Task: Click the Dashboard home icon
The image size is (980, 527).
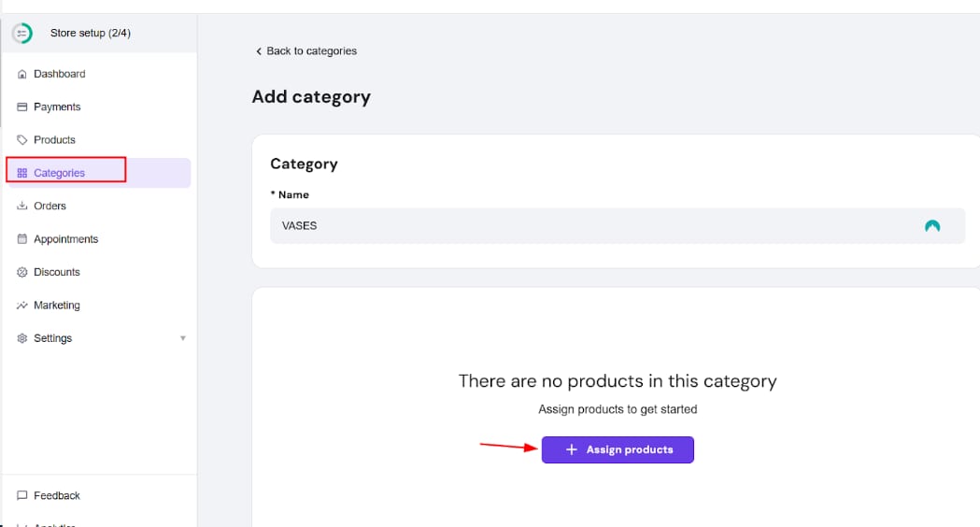Action: coord(22,74)
